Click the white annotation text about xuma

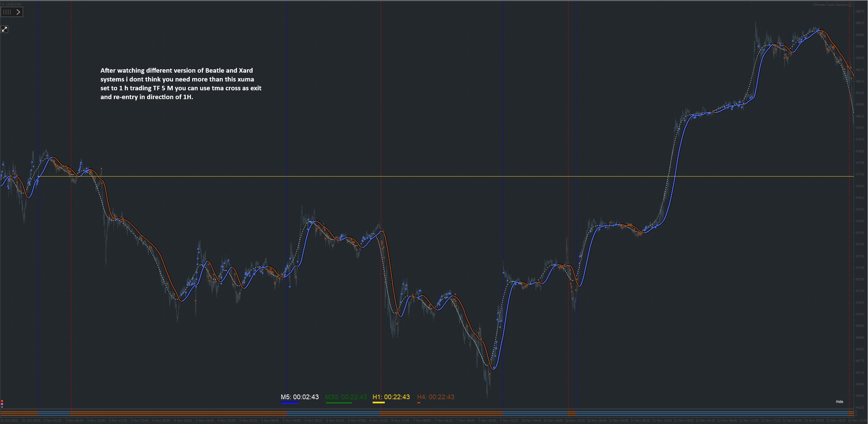tap(181, 84)
